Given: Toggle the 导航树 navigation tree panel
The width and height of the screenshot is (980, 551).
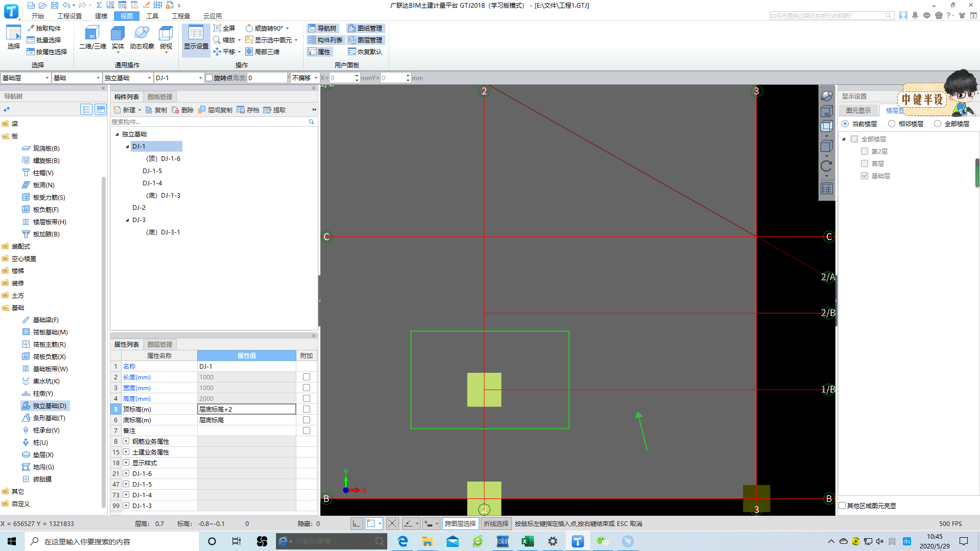Looking at the screenshot, I should 322,28.
